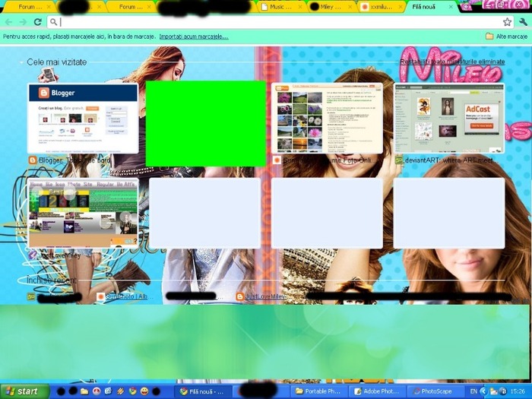Screen dimensions: 532x399
Task: Launch Chrome from the quick launch bar
Action: click(132, 391)
